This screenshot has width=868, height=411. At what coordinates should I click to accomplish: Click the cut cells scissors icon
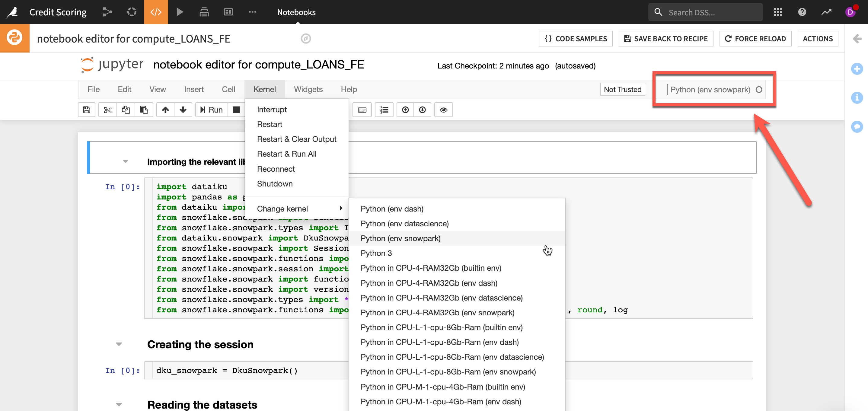tap(107, 110)
